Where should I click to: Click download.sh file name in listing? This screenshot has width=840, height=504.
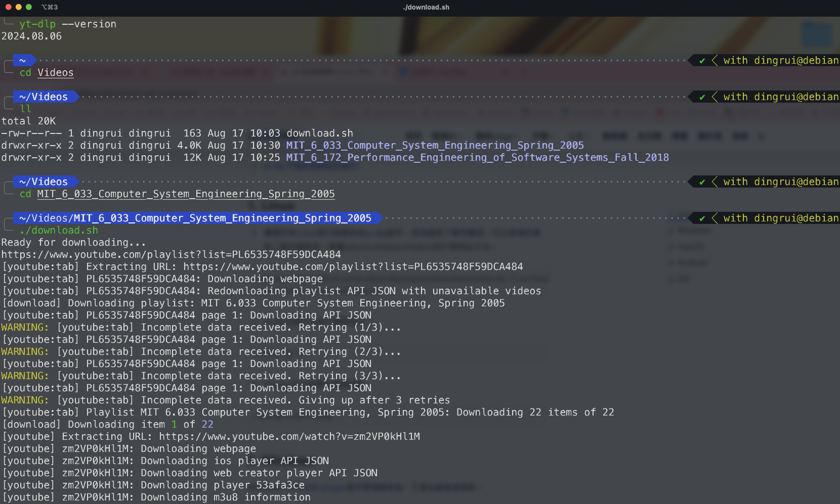click(320, 133)
